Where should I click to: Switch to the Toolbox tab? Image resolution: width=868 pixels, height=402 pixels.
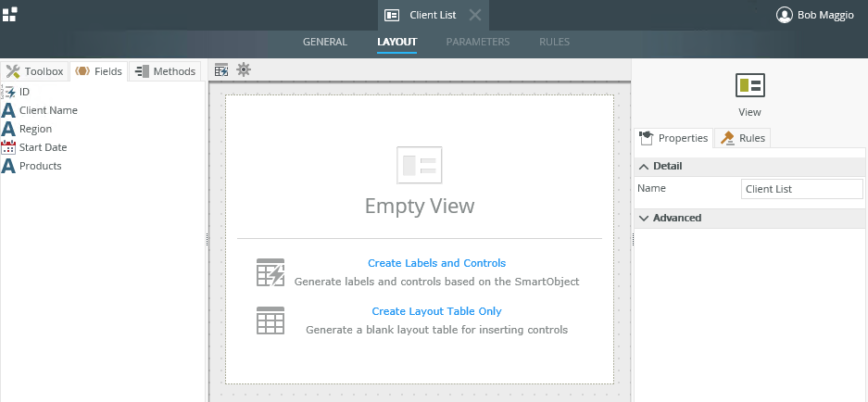[x=35, y=71]
